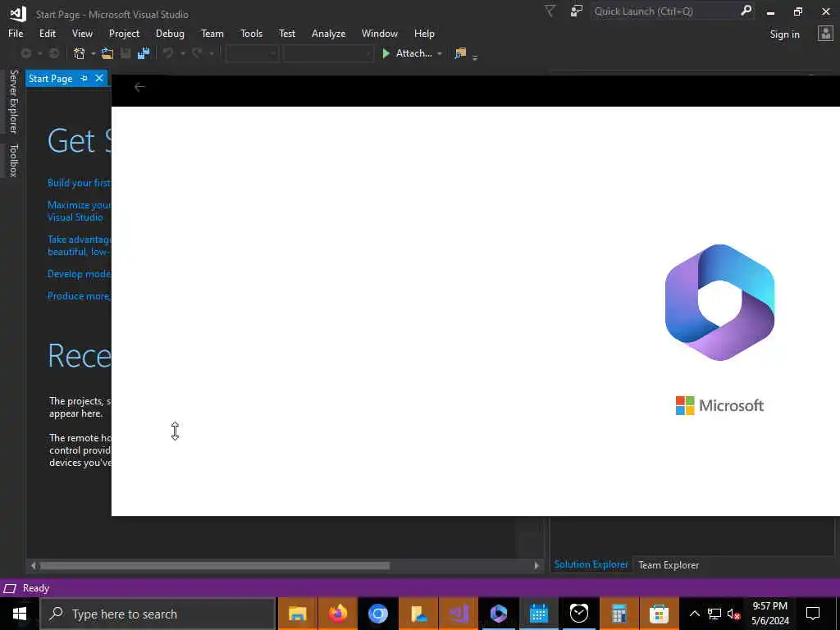The height and width of the screenshot is (630, 840).
Task: Open the File menu
Action: tap(16, 33)
